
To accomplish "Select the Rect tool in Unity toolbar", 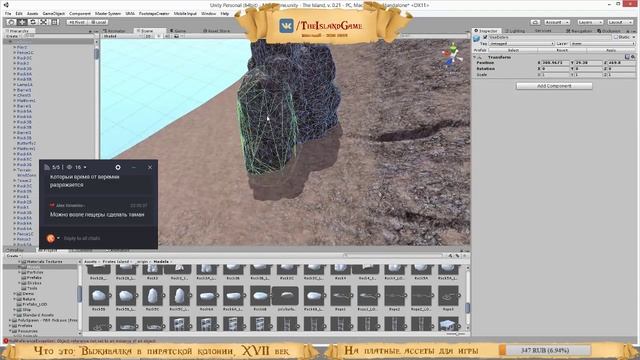I will coord(54,22).
